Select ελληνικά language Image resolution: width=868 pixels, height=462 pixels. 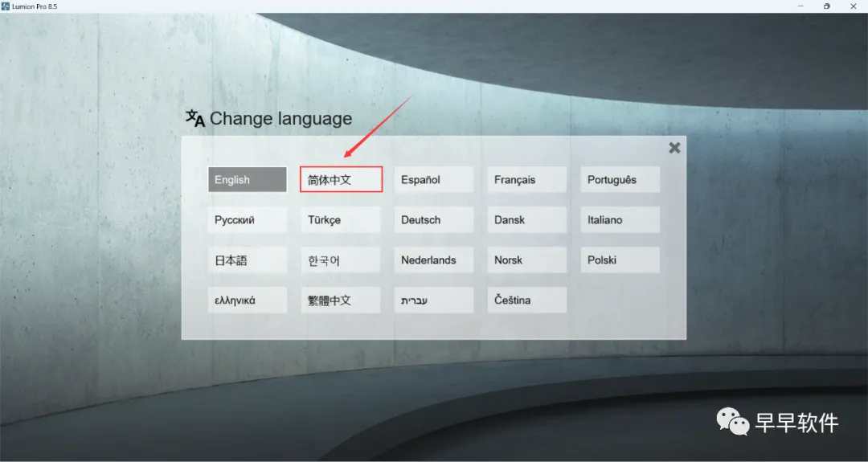[248, 300]
